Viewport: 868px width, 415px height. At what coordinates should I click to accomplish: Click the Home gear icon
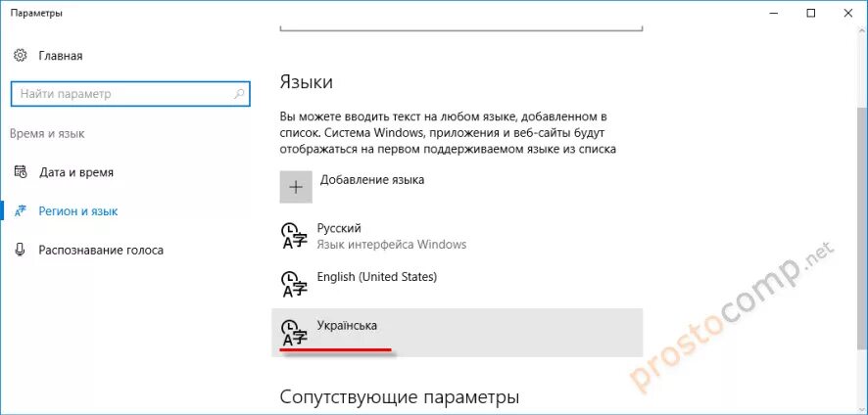click(21, 56)
